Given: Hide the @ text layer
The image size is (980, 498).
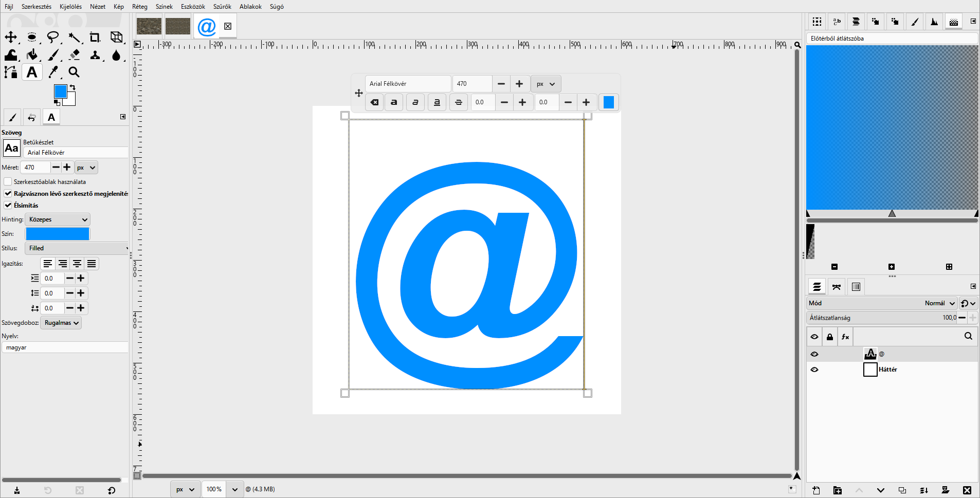Looking at the screenshot, I should [814, 354].
